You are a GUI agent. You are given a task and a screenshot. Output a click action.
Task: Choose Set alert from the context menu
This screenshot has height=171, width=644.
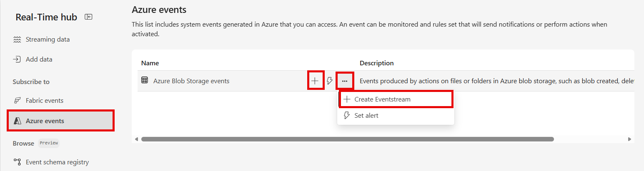point(366,116)
